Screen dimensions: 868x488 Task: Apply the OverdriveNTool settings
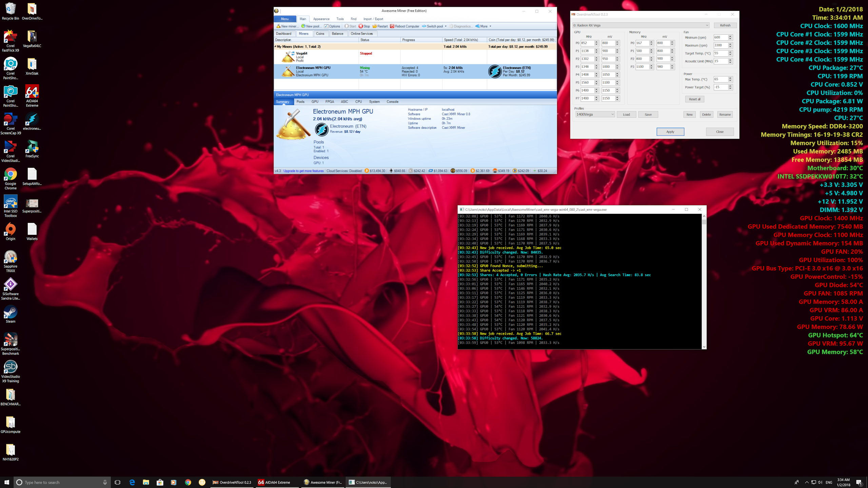click(x=670, y=132)
